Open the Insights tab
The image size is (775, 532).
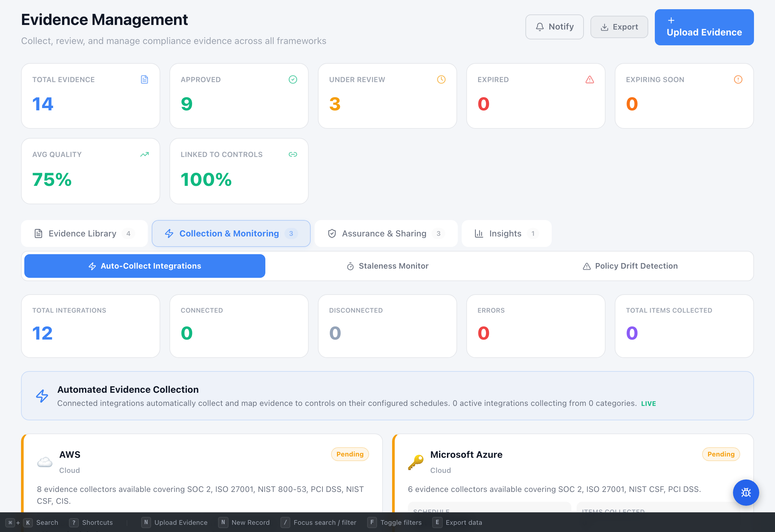(x=505, y=233)
